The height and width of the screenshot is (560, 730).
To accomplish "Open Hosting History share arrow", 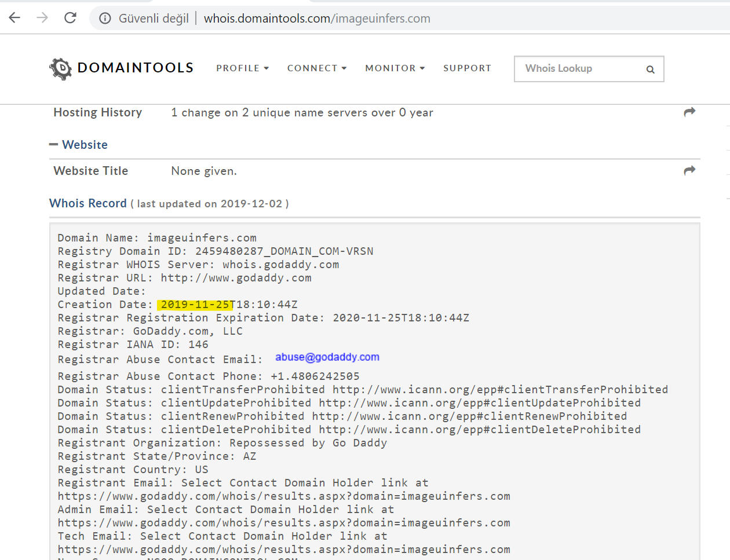I will pos(689,112).
